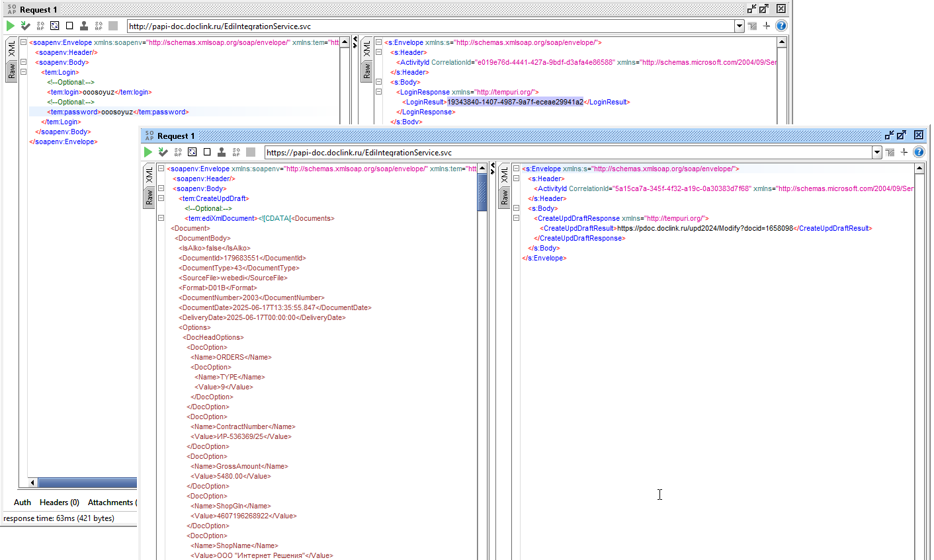934x560 pixels.
Task: Iconify the front Request 1 window
Action: 890,135
